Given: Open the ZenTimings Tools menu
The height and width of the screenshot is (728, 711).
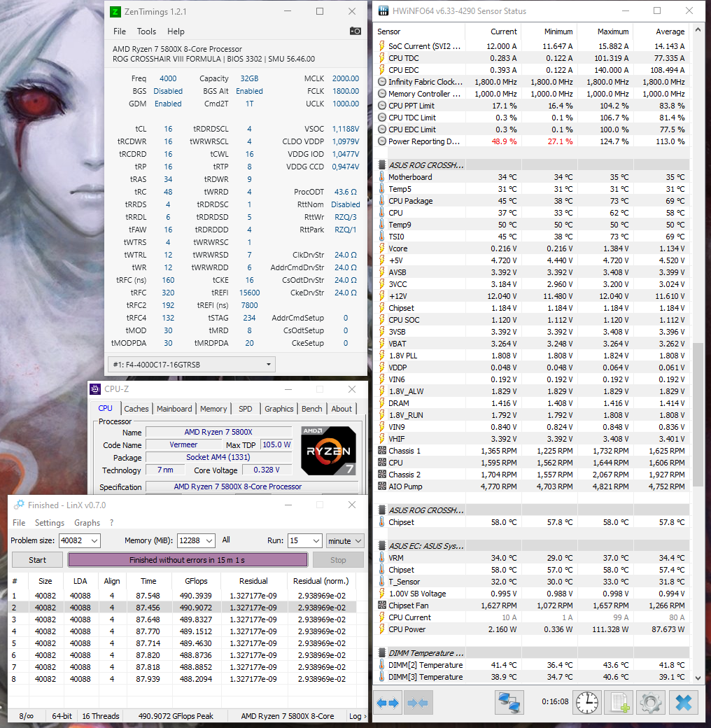Looking at the screenshot, I should point(146,31).
